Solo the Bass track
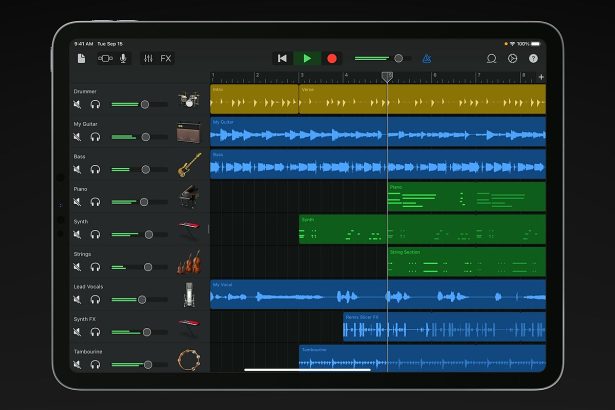Screen dimensions: 615x410 point(95,169)
